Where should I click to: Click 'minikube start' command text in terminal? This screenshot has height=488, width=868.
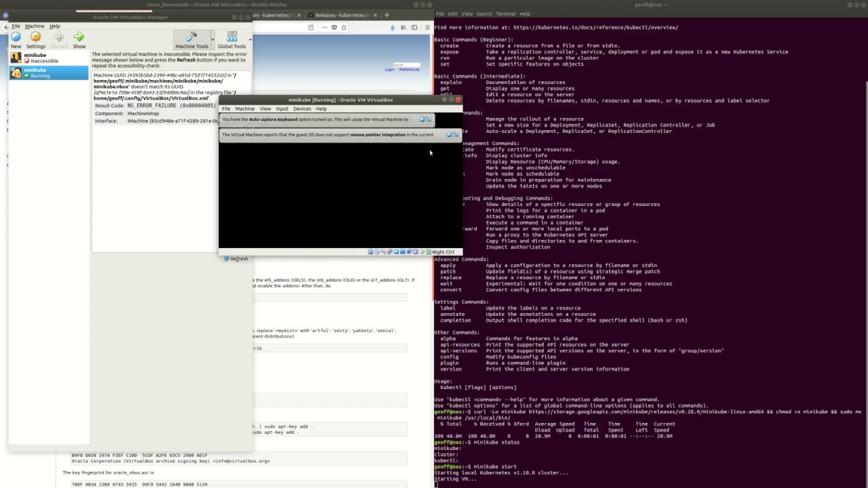tap(495, 466)
